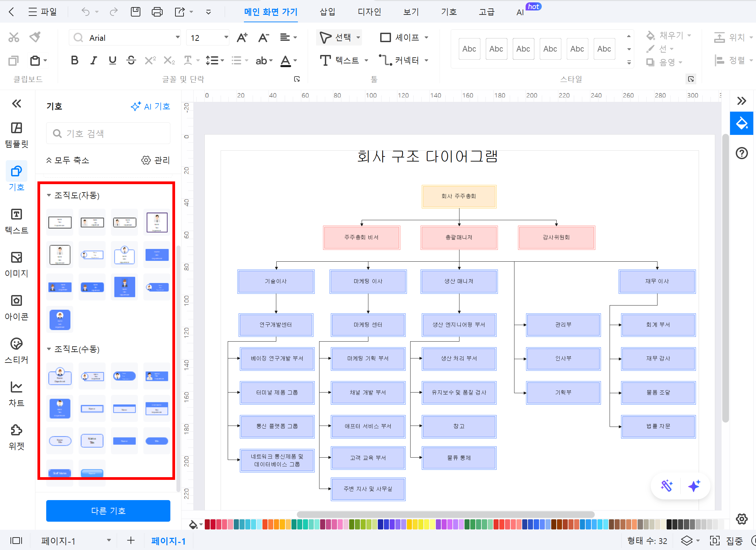Click the focus mode icon in status bar

coord(715,541)
